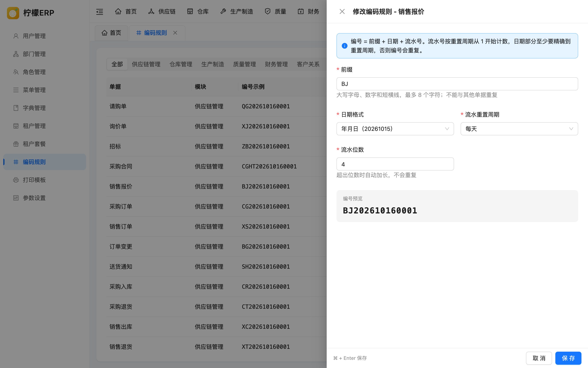Click the 仓库 store icon in top navigation

[190, 11]
